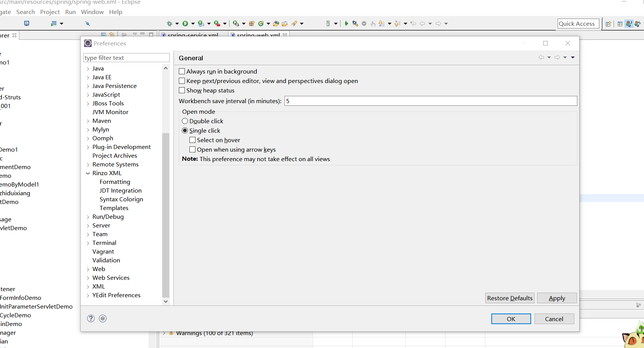Select Syntax Colorign preference item
The height and width of the screenshot is (348, 644).
(121, 199)
